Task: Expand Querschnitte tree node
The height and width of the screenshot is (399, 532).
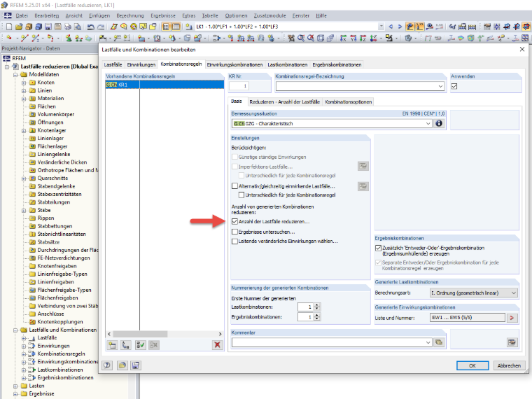Action: [x=24, y=178]
